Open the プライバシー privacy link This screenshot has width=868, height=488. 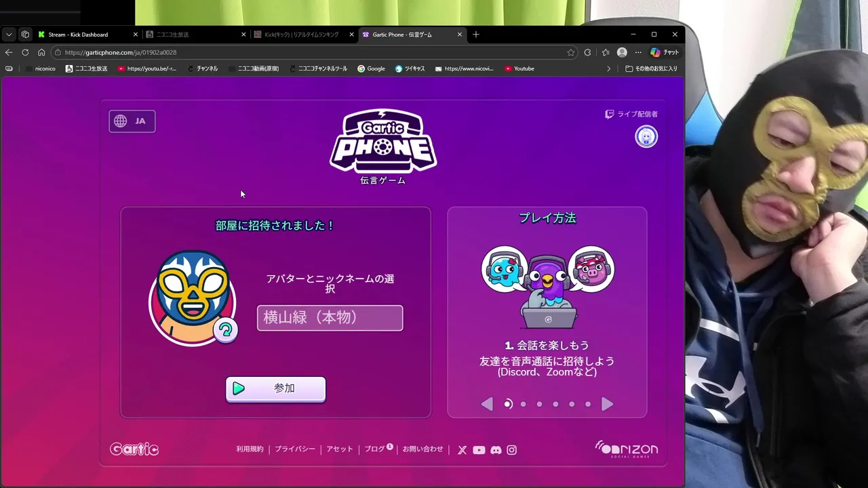(x=295, y=449)
